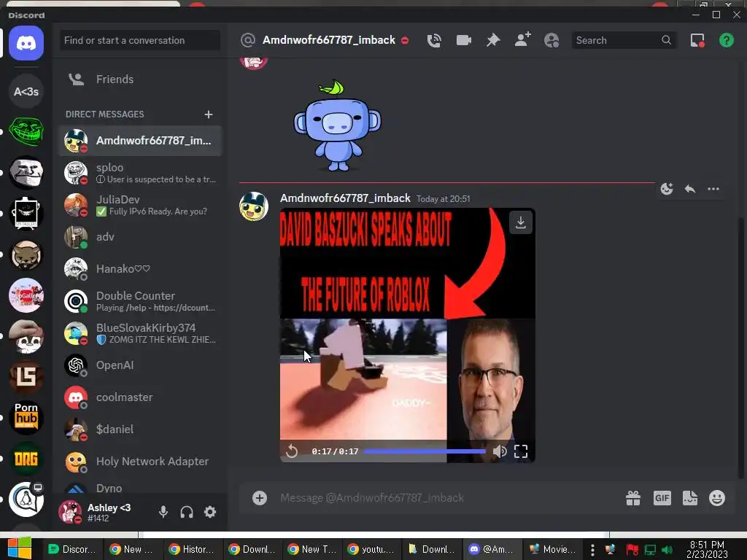Viewport: 747px width, 560px height.
Task: Start a video call
Action: (x=463, y=41)
